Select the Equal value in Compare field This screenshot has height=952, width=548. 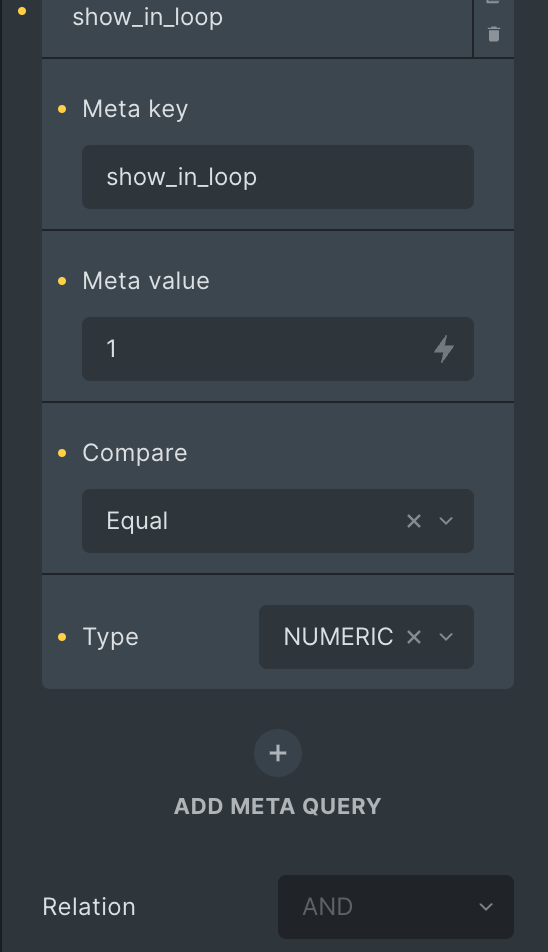click(x=137, y=521)
